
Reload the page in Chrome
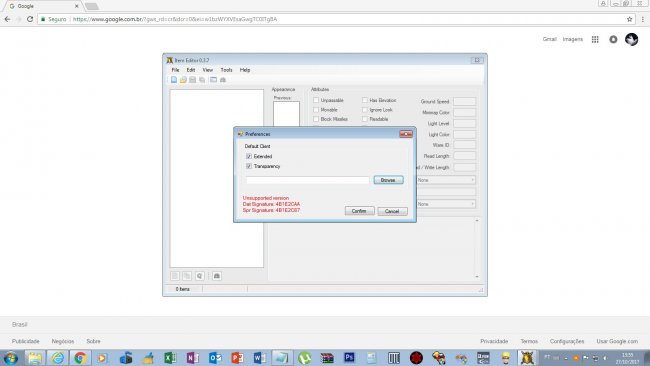click(x=30, y=19)
